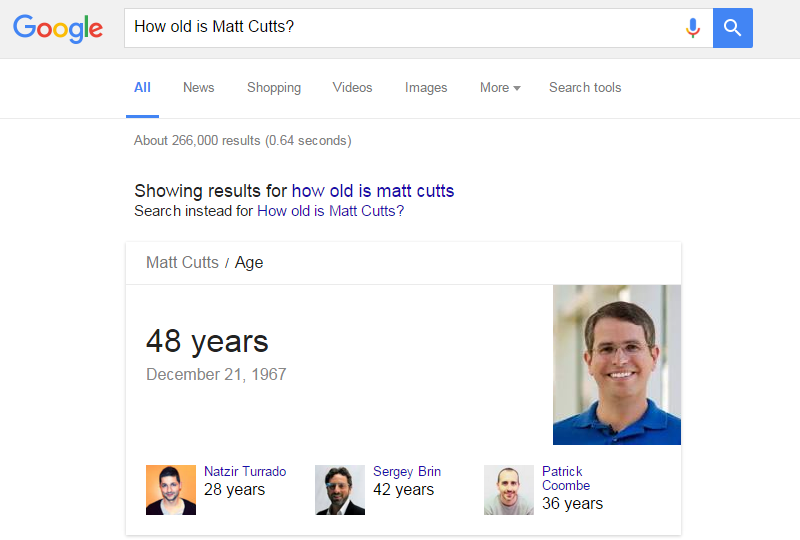Screen dimensions: 800x540
Task: Click Natzir Turrado's profile thumbnail
Action: (171, 490)
